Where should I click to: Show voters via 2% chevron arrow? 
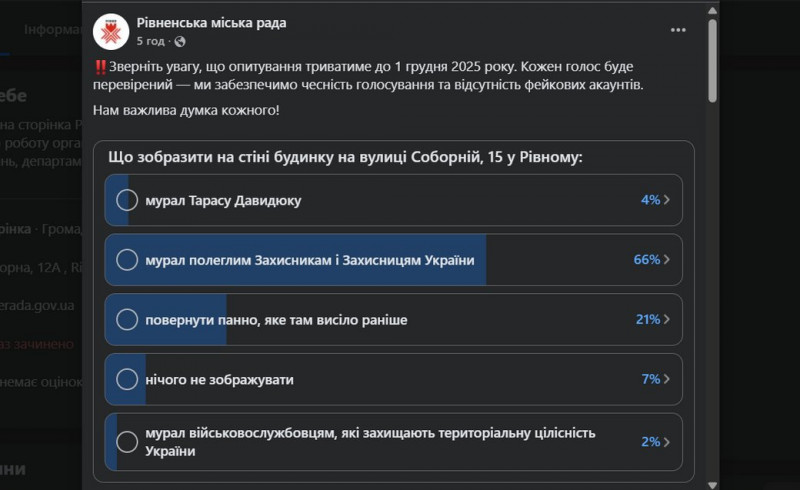pos(667,441)
